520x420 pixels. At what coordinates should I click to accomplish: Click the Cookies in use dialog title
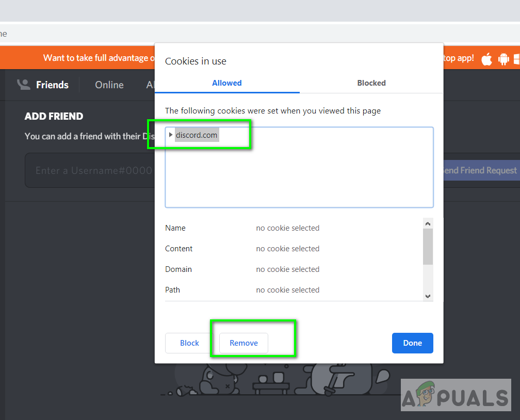coord(196,61)
